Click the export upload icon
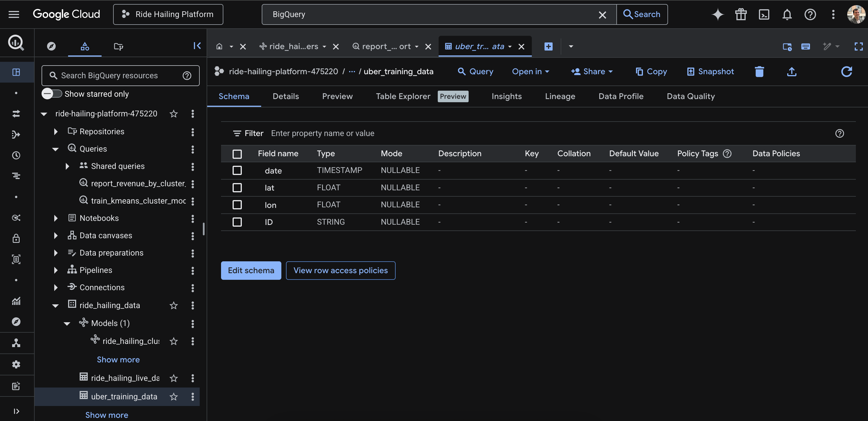This screenshot has width=868, height=421. coord(792,71)
